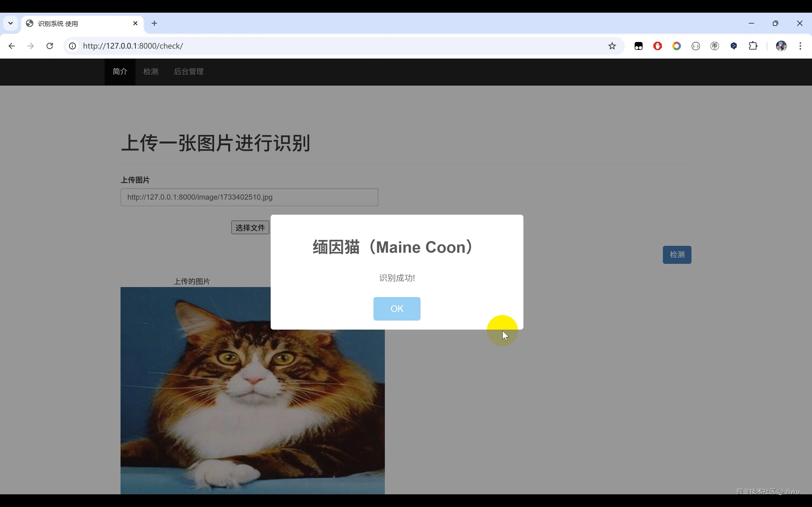Reload the current page
This screenshot has width=812, height=507.
[x=50, y=46]
